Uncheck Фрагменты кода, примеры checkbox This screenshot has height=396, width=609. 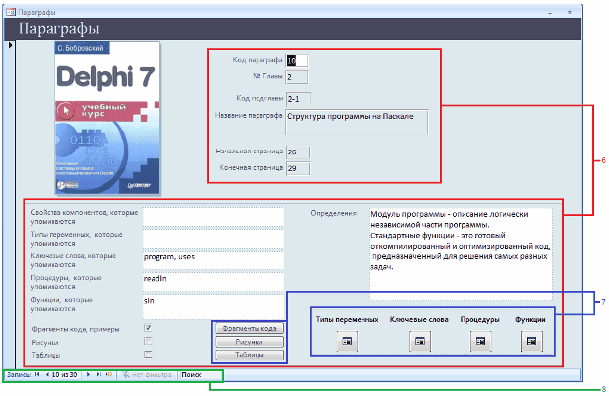pos(148,328)
